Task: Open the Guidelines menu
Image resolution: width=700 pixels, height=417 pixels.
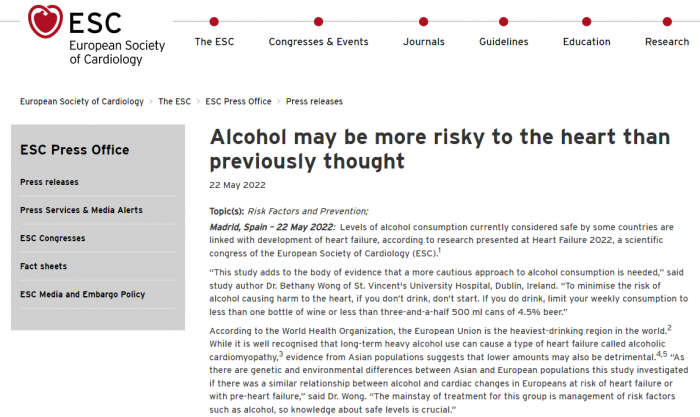Action: point(503,42)
